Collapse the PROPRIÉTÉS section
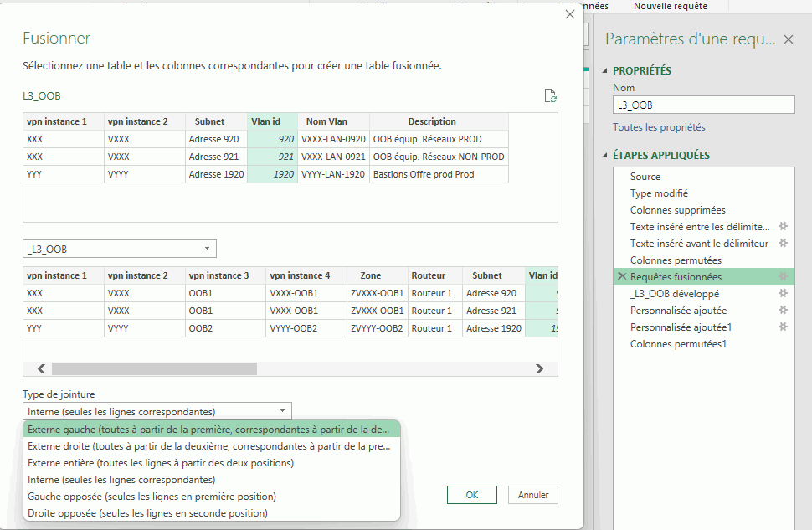The image size is (812, 530). click(x=605, y=71)
